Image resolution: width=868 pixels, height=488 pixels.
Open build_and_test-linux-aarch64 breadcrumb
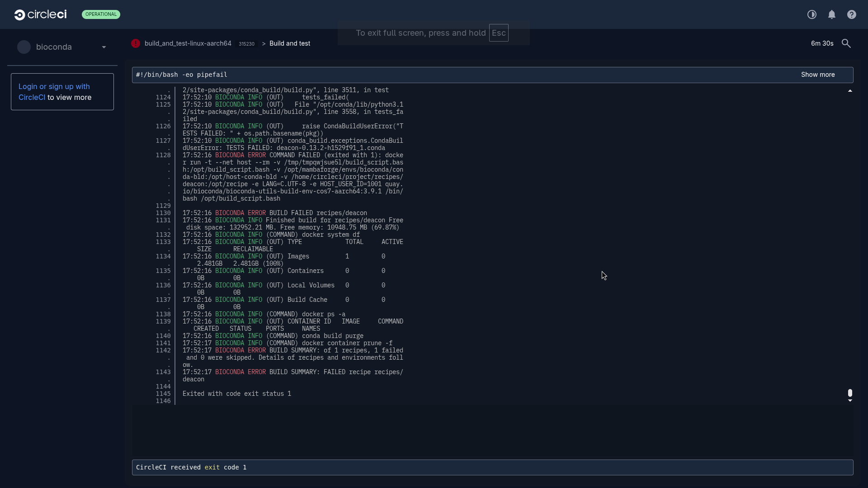[x=188, y=43]
